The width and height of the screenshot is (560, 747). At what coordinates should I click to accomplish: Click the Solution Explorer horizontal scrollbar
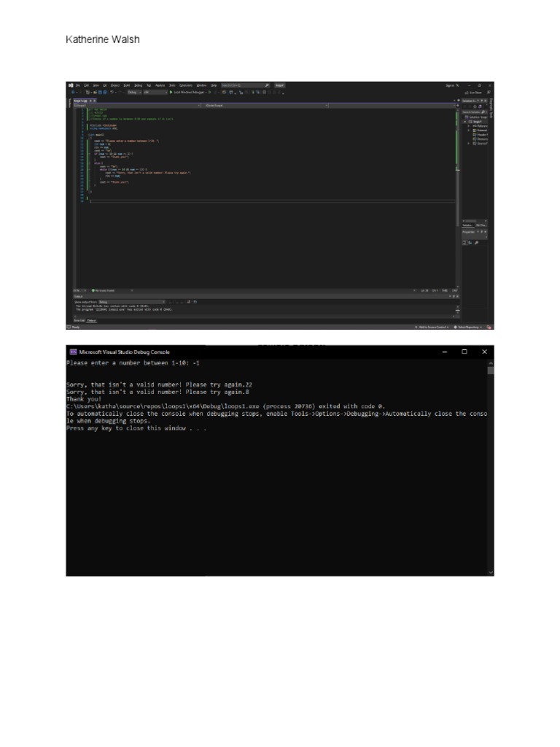click(474, 220)
